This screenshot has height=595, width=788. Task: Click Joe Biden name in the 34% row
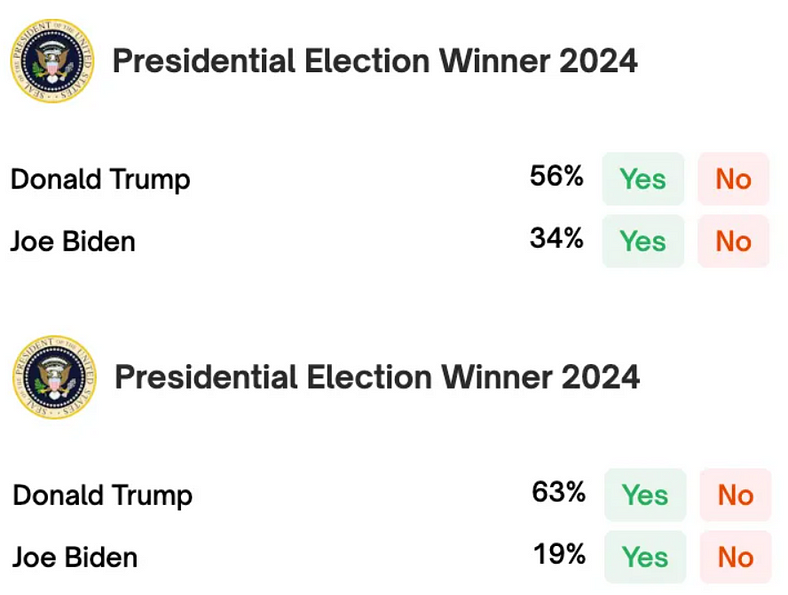[73, 242]
